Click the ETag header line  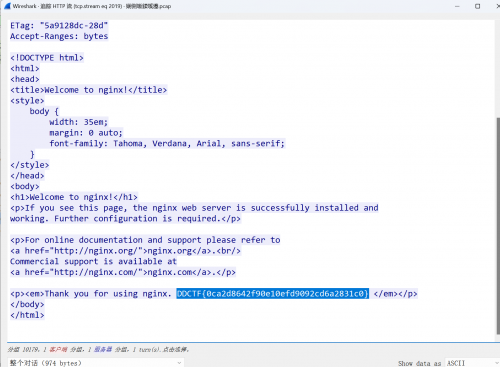[59, 26]
